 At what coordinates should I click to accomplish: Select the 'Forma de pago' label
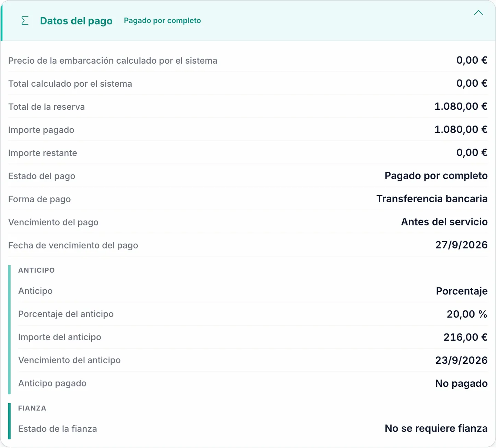coord(40,199)
